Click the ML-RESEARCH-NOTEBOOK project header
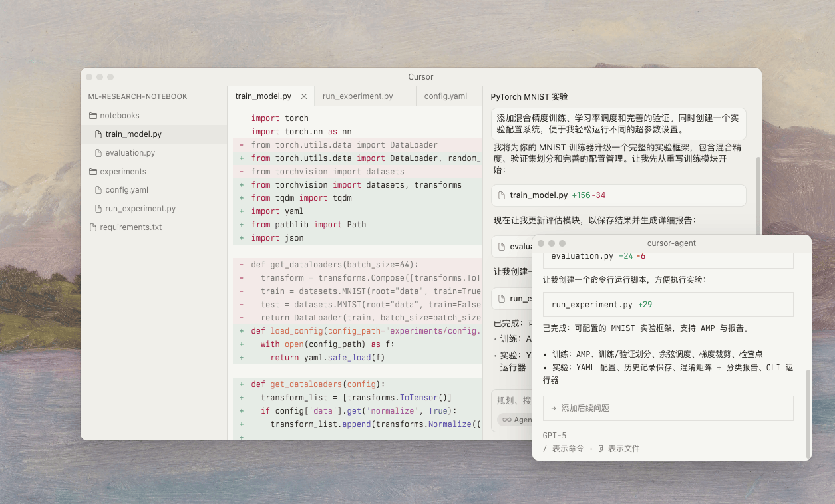 [x=138, y=96]
